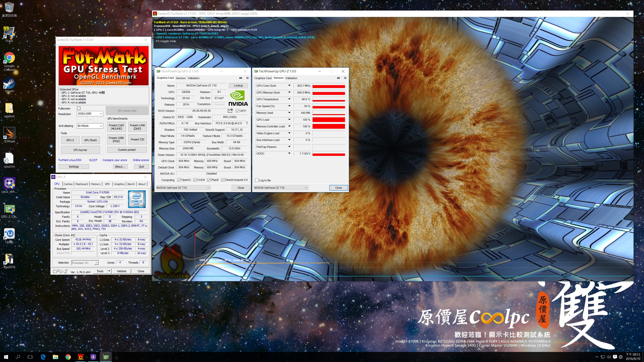
Task: Open the 3DMark desktop shortcut
Action: [x=9, y=135]
